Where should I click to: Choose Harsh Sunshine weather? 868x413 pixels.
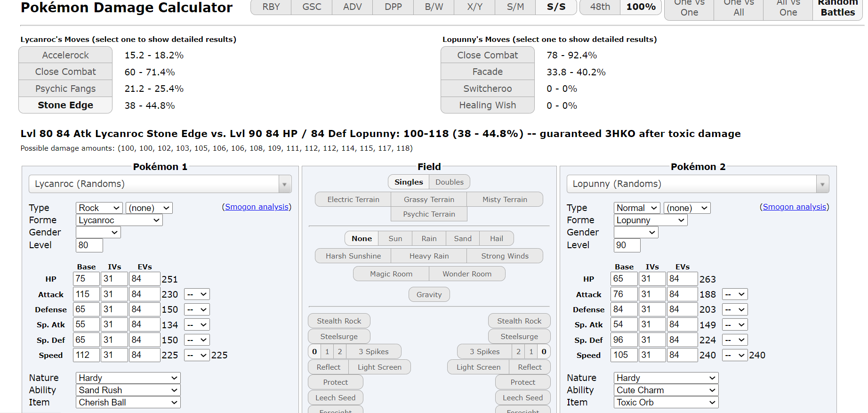[353, 256]
